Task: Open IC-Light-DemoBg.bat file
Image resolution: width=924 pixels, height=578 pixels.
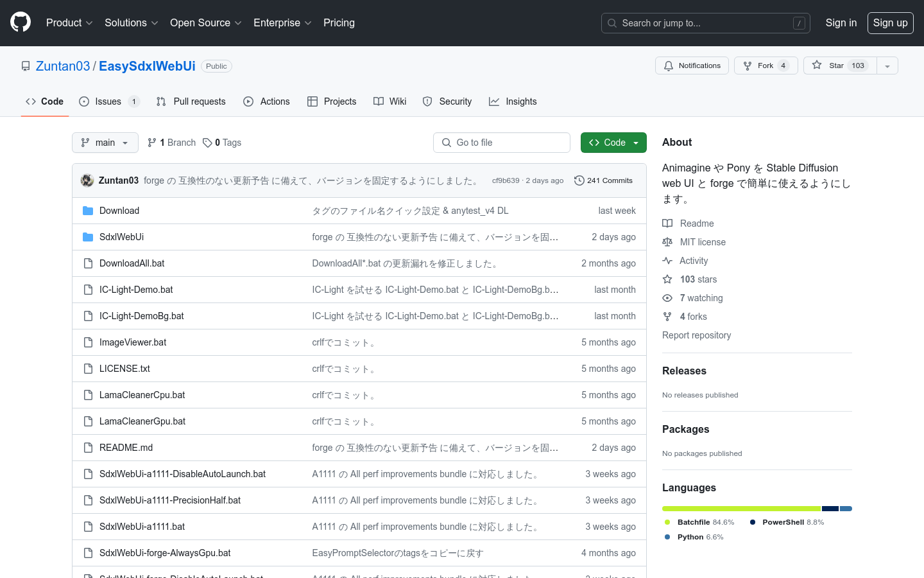Action: [142, 316]
